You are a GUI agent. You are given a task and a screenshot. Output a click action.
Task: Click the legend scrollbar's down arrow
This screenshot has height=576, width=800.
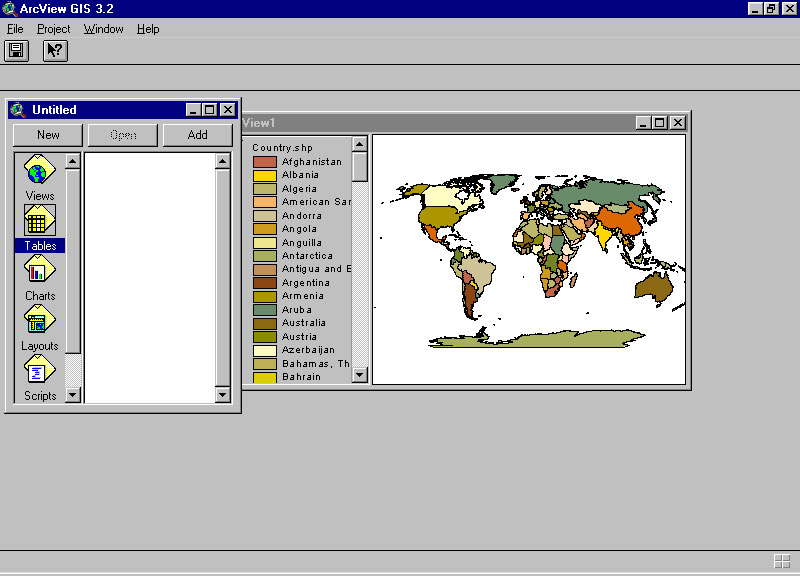coord(359,375)
